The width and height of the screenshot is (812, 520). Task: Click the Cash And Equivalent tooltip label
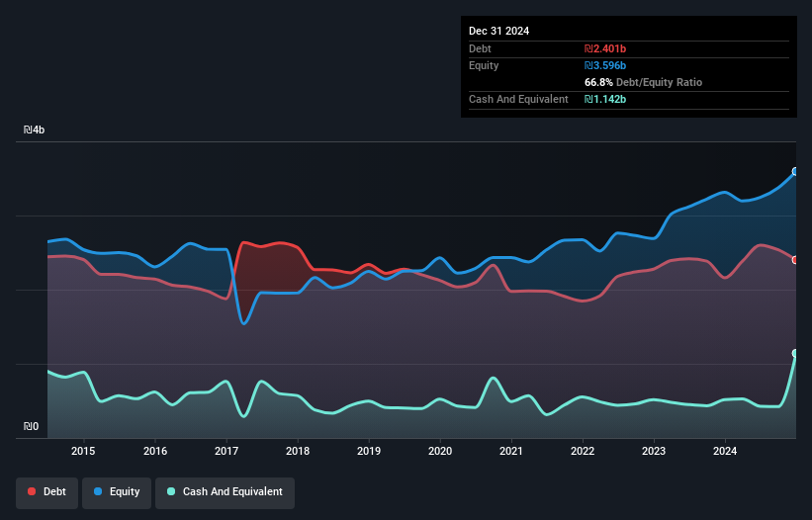pyautogui.click(x=518, y=99)
